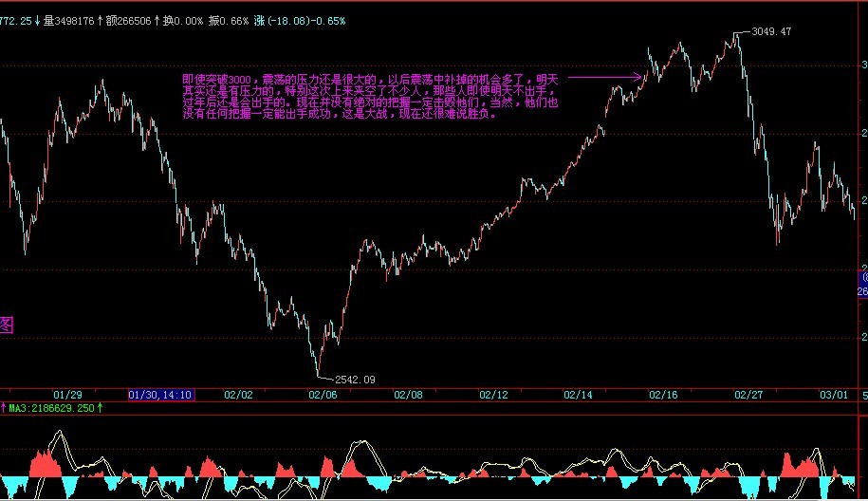Click the green up arrow after MA3 value
The height and width of the screenshot is (501, 868).
click(x=101, y=407)
